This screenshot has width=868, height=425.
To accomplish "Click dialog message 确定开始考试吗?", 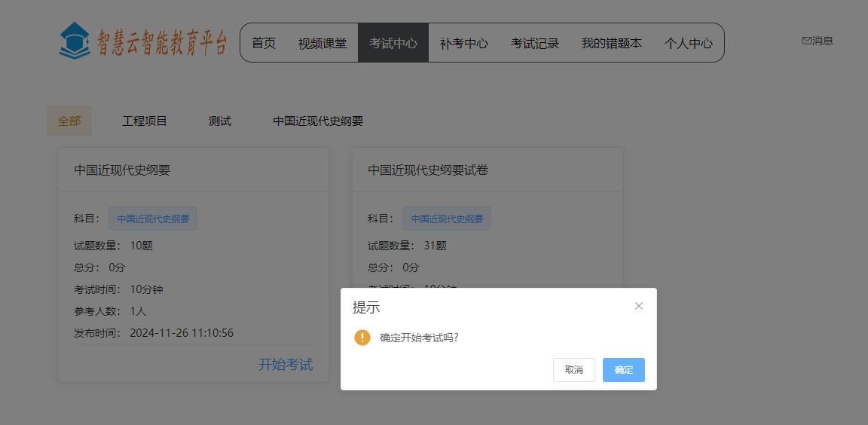I will coord(419,338).
